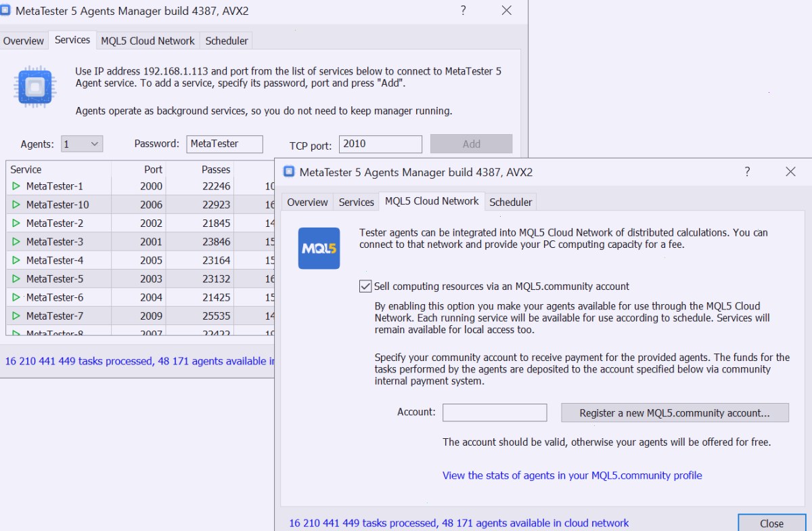The height and width of the screenshot is (531, 812).
Task: Click the Password field containing MetaTester
Action: 225,144
